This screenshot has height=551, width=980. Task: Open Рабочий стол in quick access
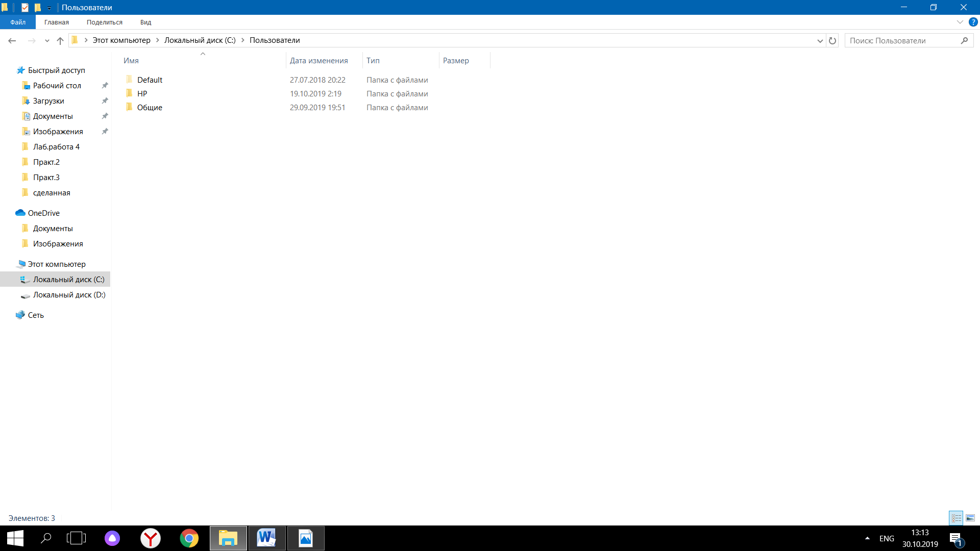point(57,86)
